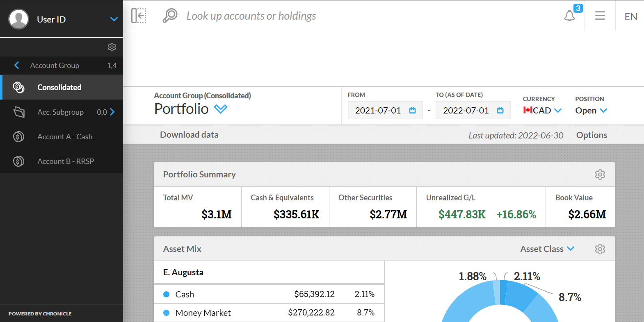Click the accounts or holdings search field
644x322 pixels.
coord(251,16)
